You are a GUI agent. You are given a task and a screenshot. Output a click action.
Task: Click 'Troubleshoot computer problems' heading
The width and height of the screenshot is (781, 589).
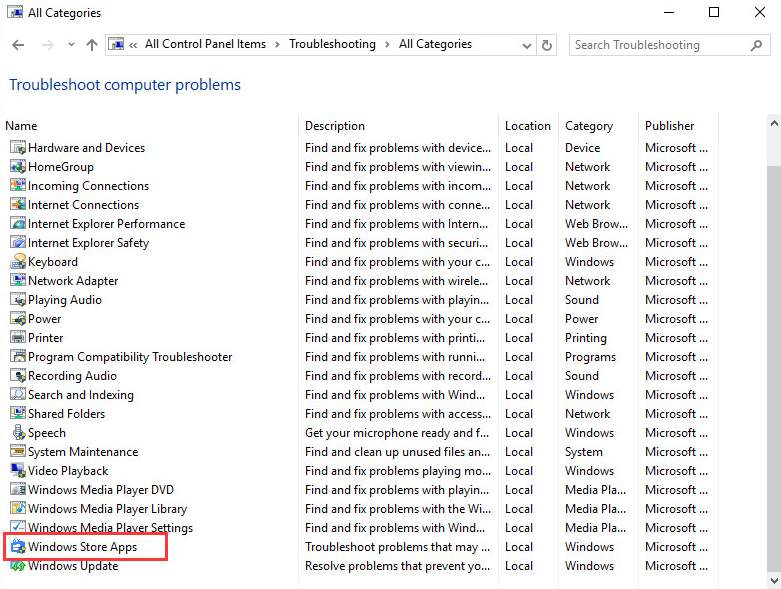point(125,85)
